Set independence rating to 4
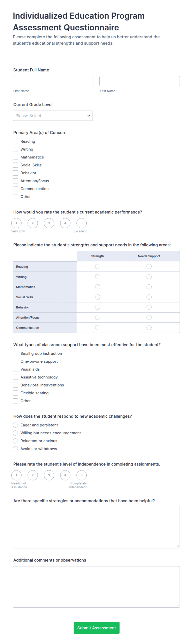Image resolution: width=191 pixels, height=644 pixels. [65, 475]
